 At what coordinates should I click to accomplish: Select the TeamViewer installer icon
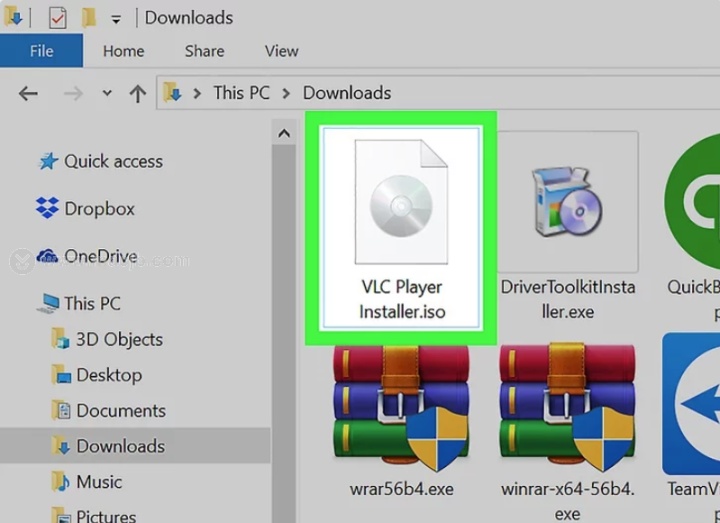(x=691, y=404)
